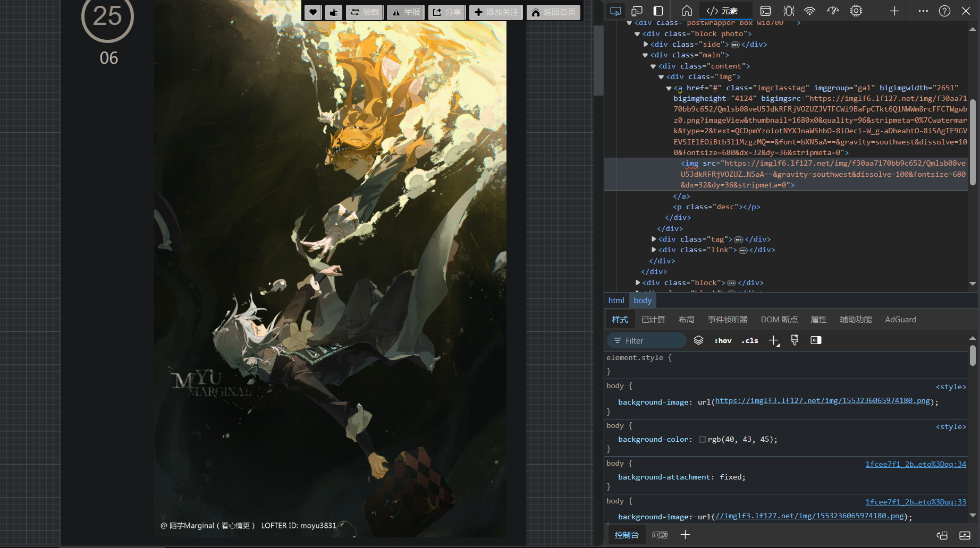
Task: Open the CSS layers icon in Styles
Action: [x=698, y=340]
